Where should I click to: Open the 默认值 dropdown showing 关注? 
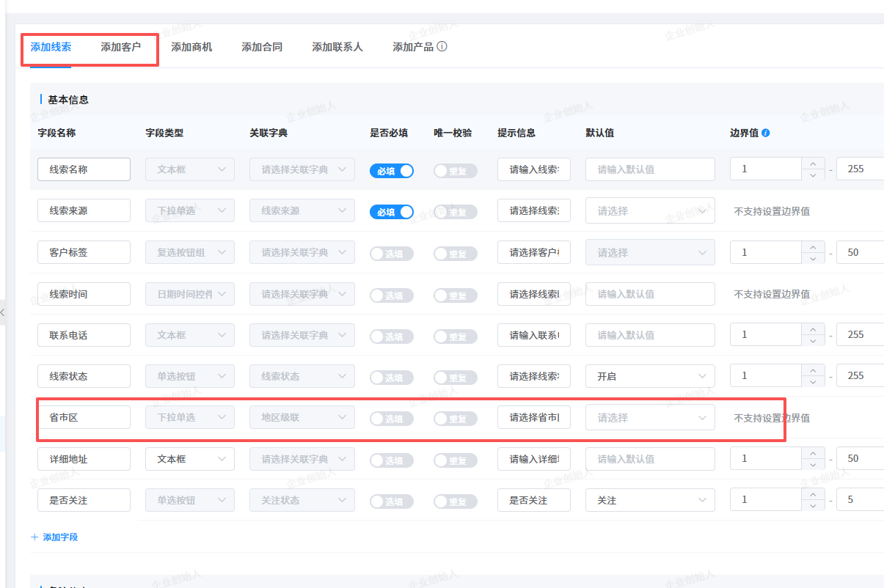tap(649, 500)
